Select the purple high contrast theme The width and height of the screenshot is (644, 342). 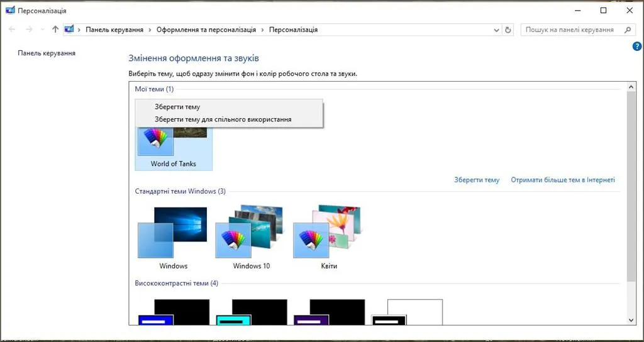[x=329, y=312]
